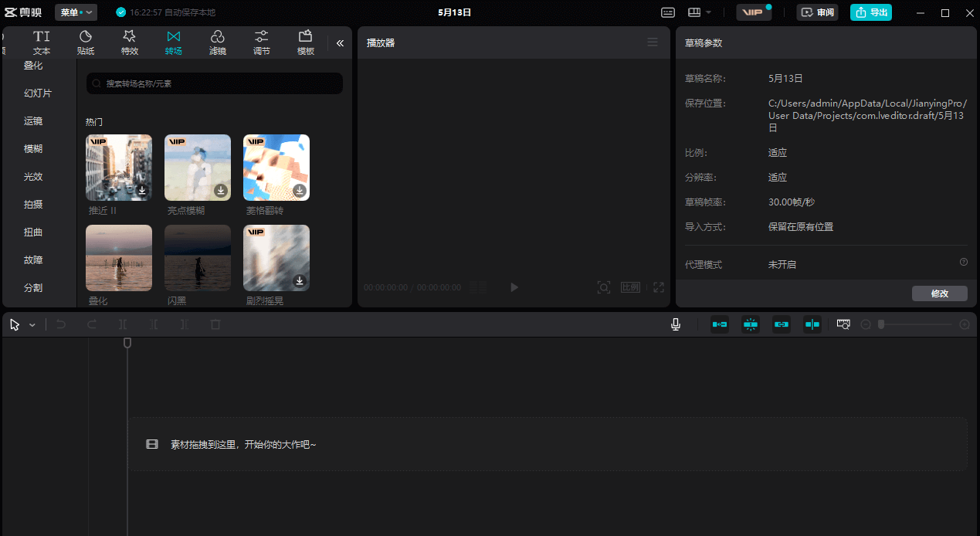
Task: Toggle the linkage switch on the timeline toolbar
Action: tap(781, 324)
